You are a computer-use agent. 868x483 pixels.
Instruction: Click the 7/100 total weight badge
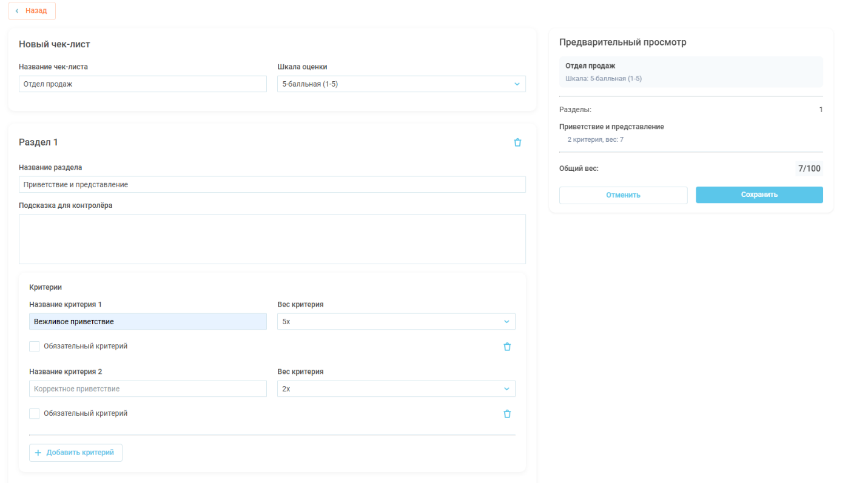(809, 168)
